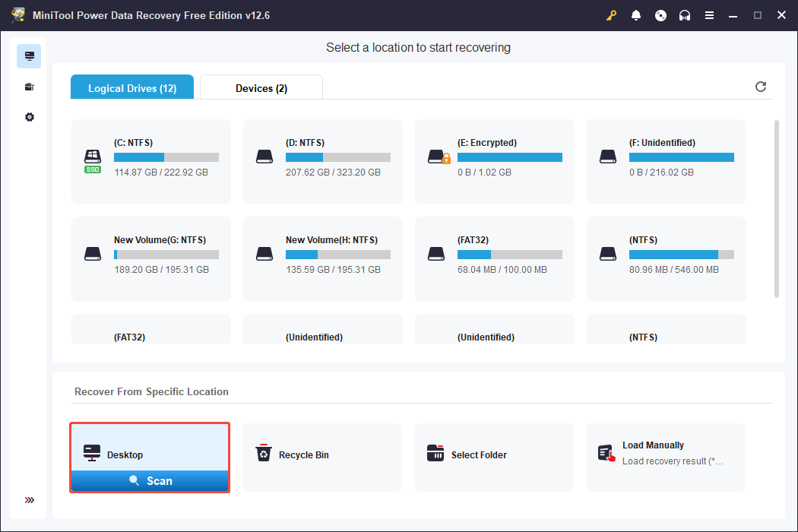Open the Select Folder option

tap(493, 455)
